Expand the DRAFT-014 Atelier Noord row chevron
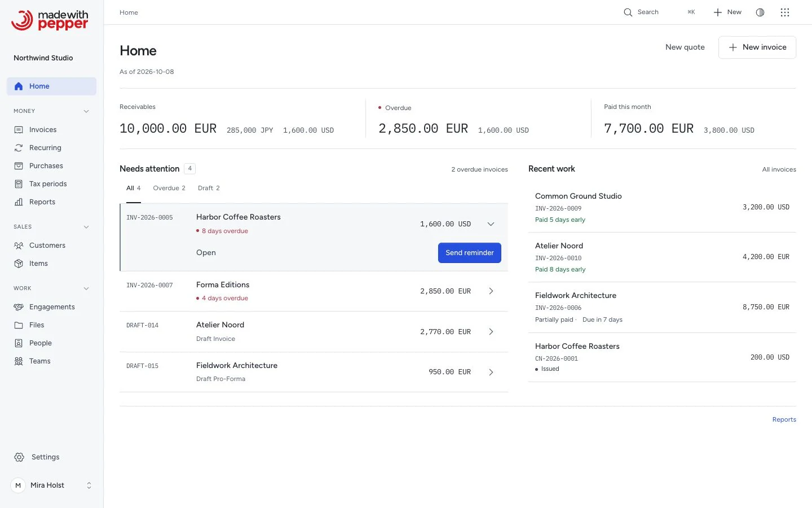Viewport: 812px width, 508px height. [x=491, y=332]
